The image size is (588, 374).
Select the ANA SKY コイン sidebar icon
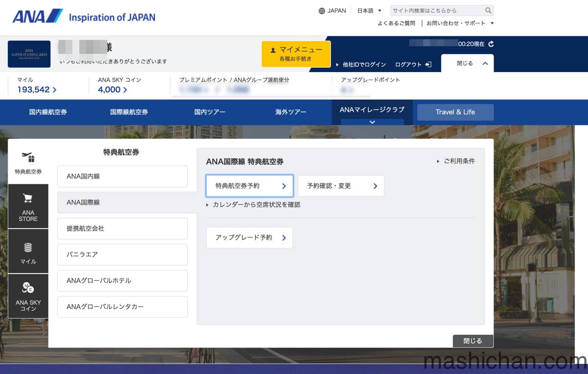pos(28,296)
